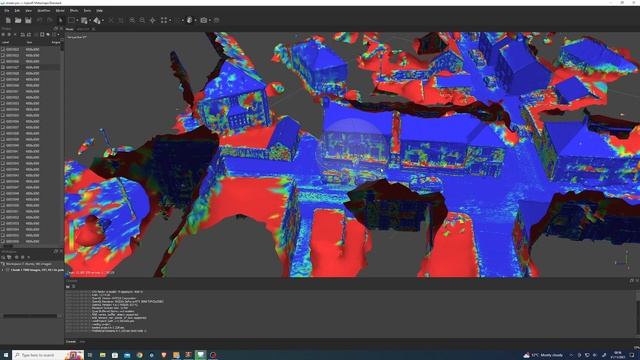Viewport: 640px width, 360px height.
Task: Switch to the Jobs tab
Action: [82, 342]
